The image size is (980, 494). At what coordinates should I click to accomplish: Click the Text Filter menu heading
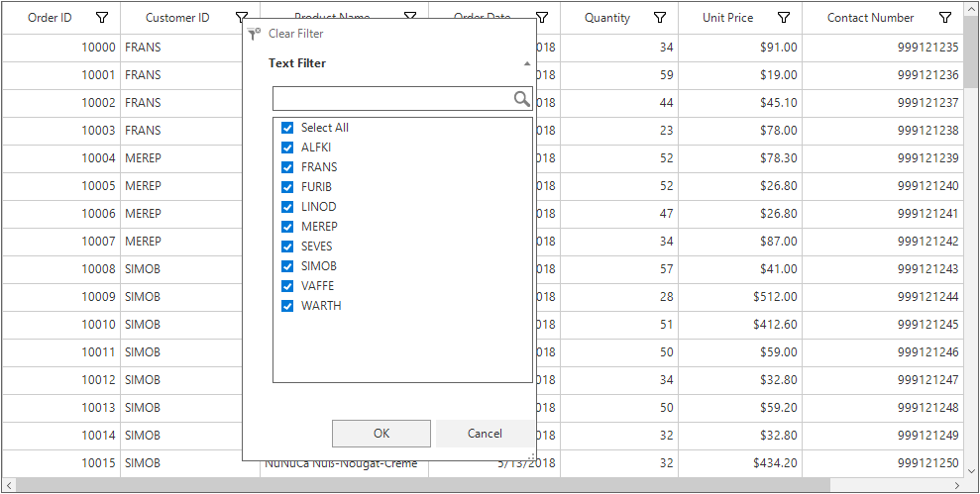click(x=297, y=63)
